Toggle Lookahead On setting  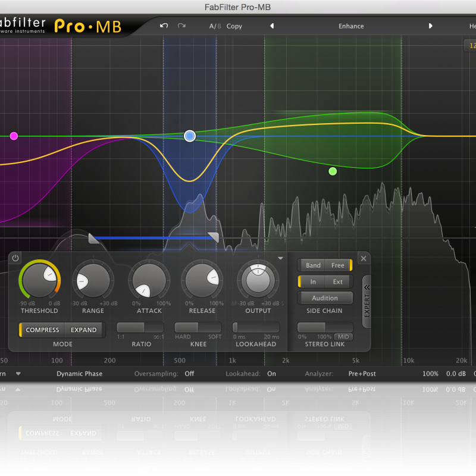point(272,374)
